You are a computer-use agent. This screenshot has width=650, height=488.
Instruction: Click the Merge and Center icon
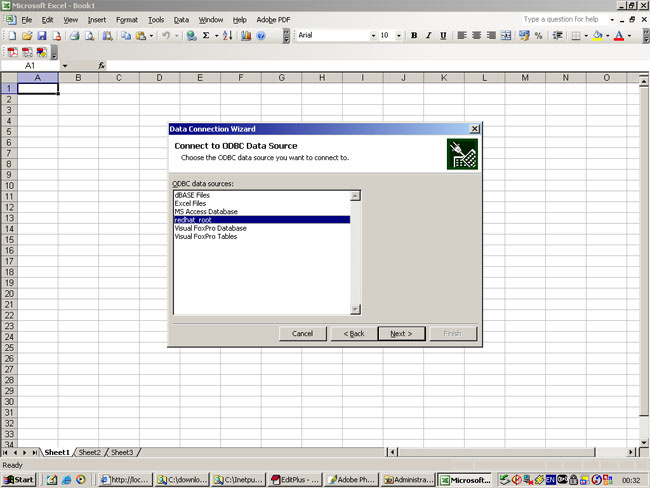506,36
